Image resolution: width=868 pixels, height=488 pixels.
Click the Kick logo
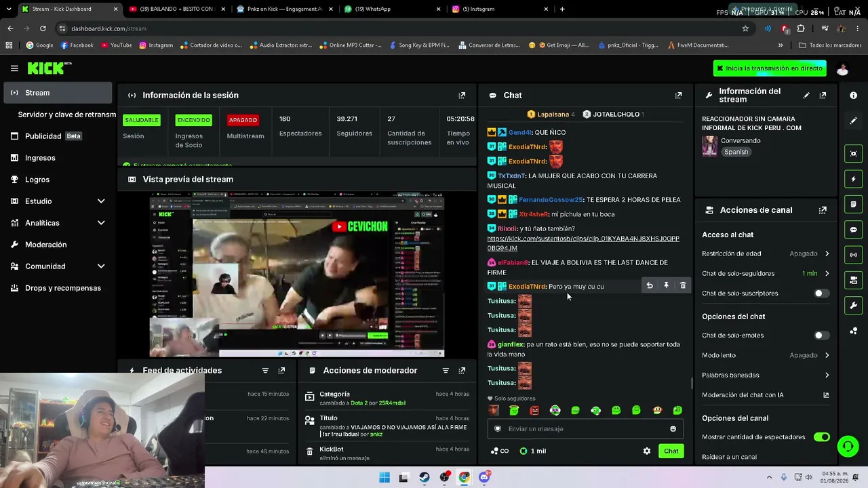pyautogui.click(x=50, y=68)
